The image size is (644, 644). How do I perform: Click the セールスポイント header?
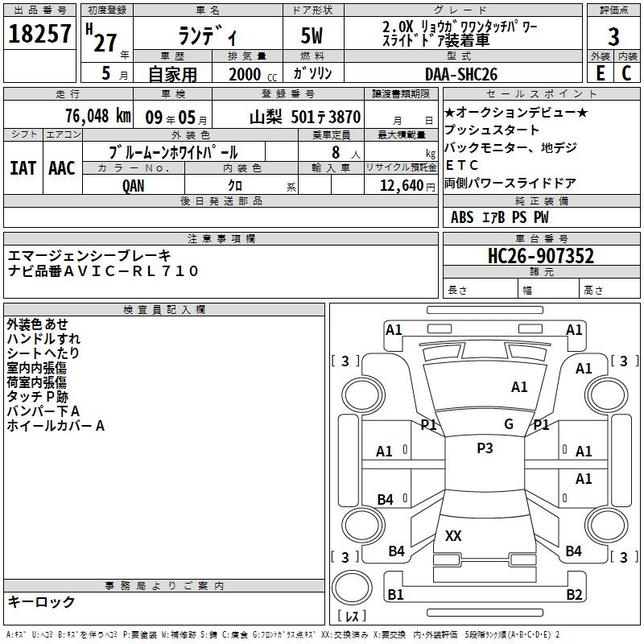point(541,93)
